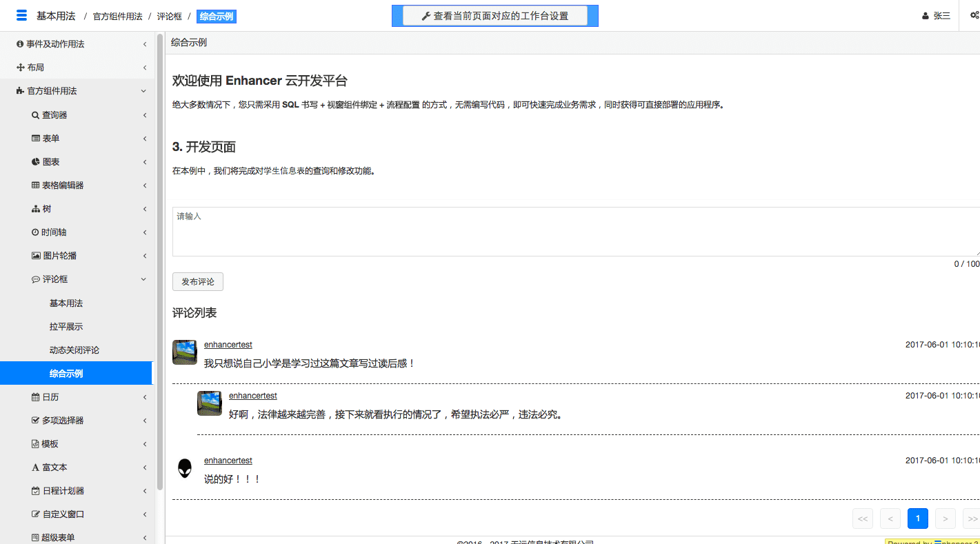Screen dimensions: 980x544
Task: Click the previous page < button
Action: pos(890,518)
